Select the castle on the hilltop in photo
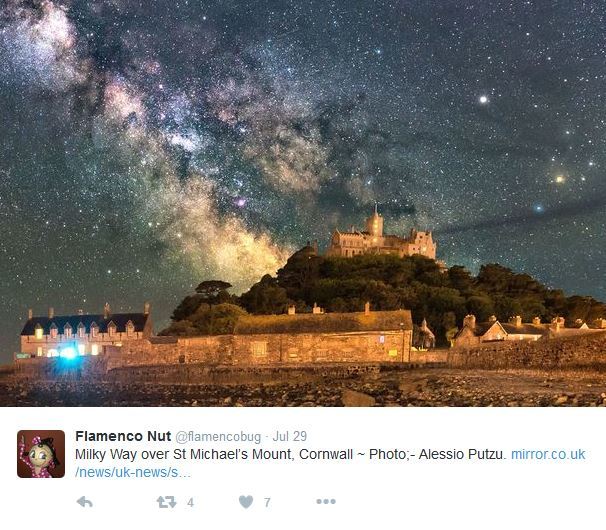The image size is (606, 530). coord(381,237)
